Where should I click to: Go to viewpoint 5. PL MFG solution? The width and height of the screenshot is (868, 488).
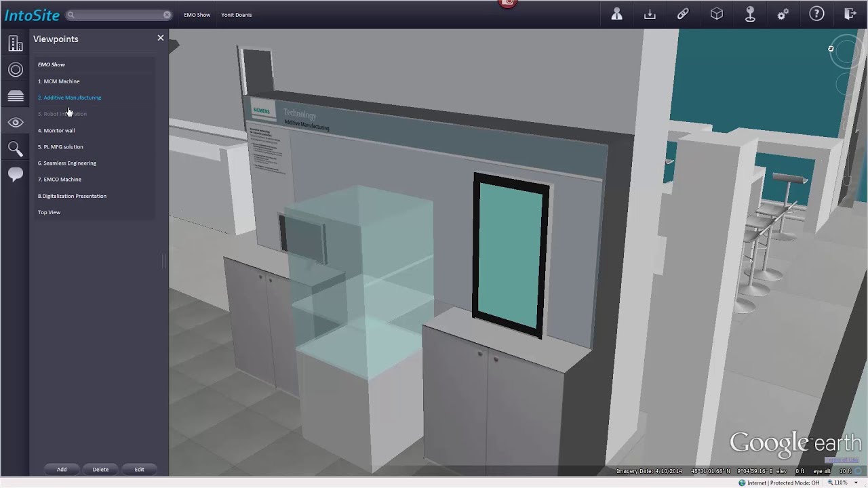click(60, 146)
